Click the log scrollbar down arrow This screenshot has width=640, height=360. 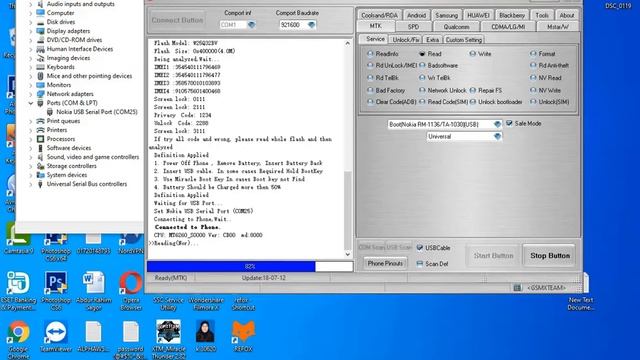click(x=348, y=254)
